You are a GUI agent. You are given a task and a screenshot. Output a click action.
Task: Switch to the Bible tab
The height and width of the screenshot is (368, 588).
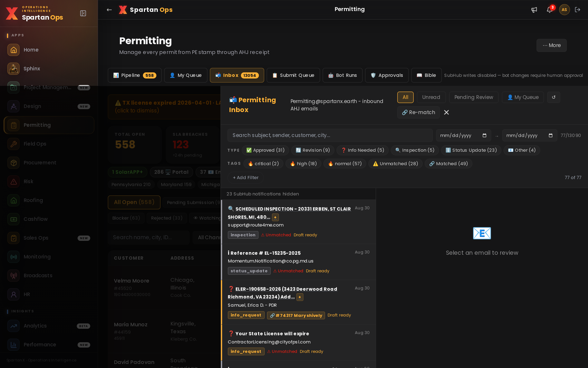[x=427, y=75]
